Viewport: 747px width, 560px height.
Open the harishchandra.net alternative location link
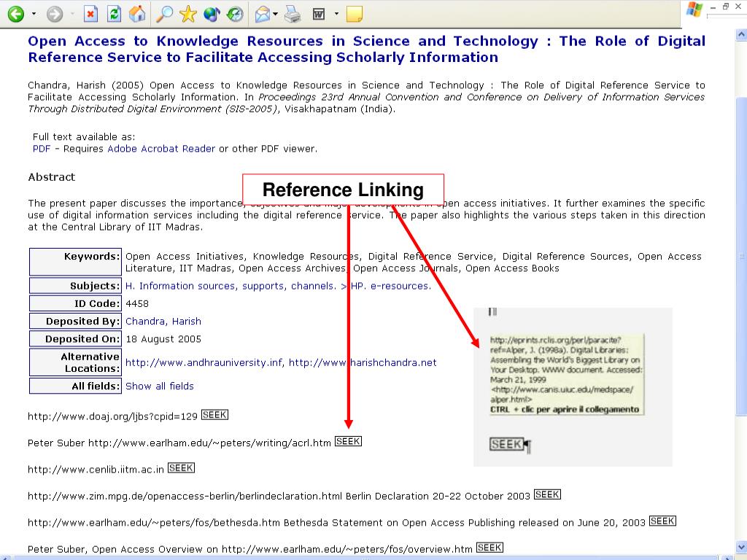(x=363, y=363)
